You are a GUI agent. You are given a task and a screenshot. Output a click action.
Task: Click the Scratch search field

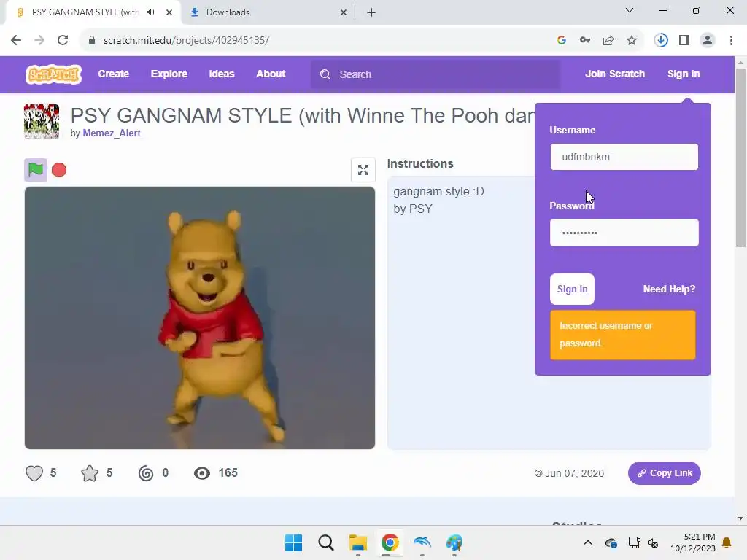pos(436,74)
